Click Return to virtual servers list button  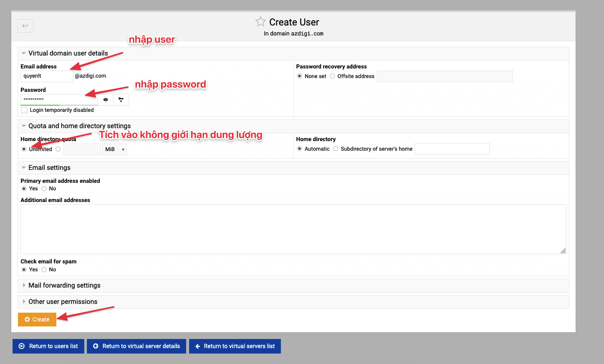click(235, 346)
